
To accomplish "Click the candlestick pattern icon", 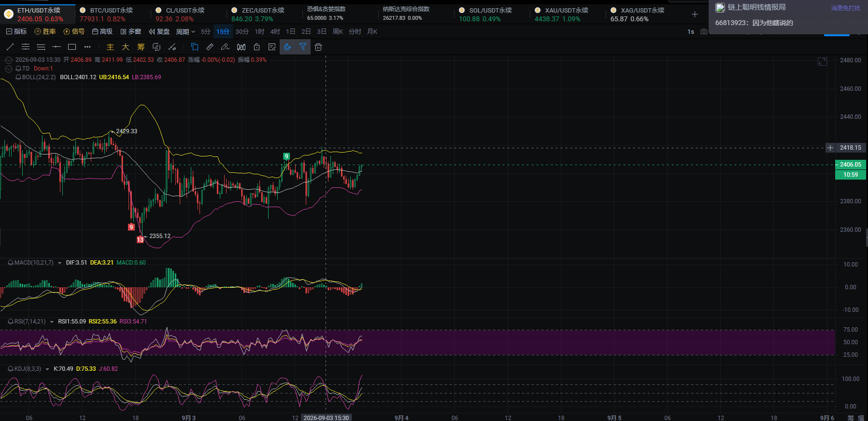I will click(241, 47).
